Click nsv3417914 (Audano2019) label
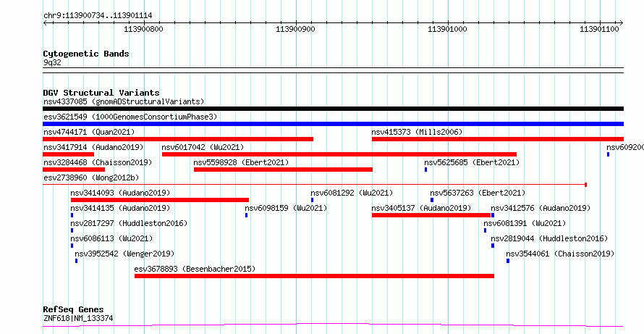 93,147
